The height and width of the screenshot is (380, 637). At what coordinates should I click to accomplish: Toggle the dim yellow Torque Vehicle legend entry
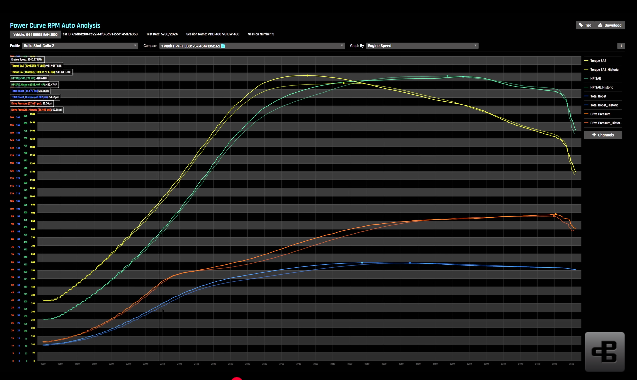click(x=602, y=69)
